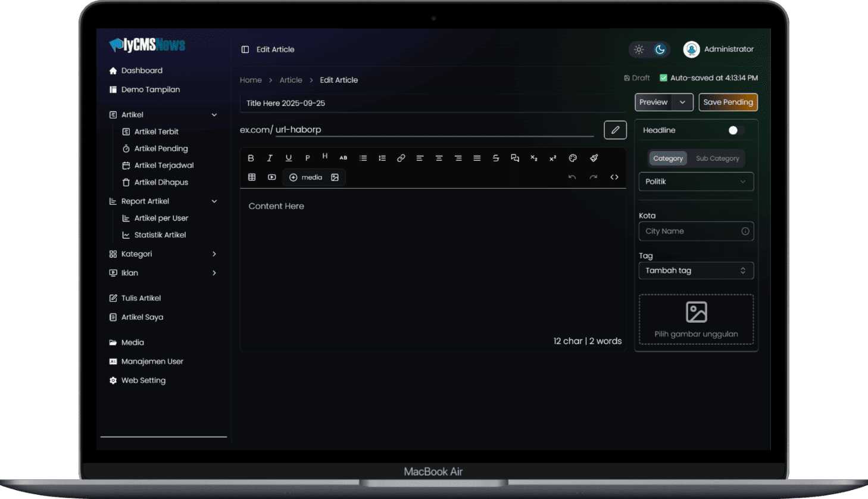Open Artikel Pending in sidebar
This screenshot has width=868, height=499.
tap(161, 149)
